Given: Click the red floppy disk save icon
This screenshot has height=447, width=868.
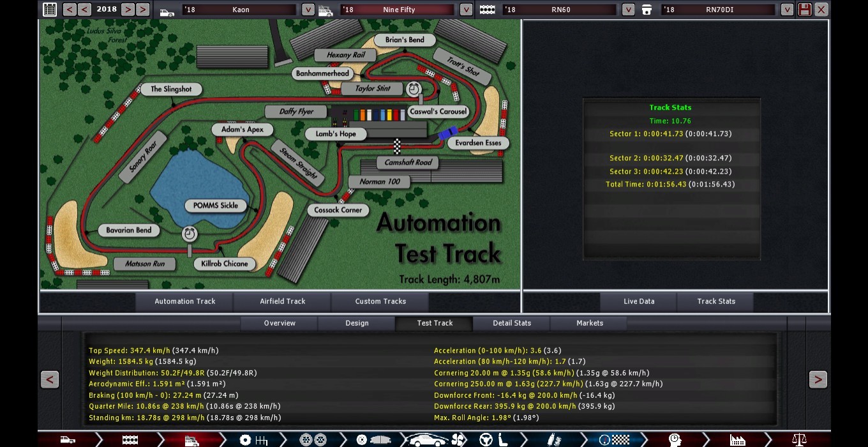Looking at the screenshot, I should [x=804, y=10].
